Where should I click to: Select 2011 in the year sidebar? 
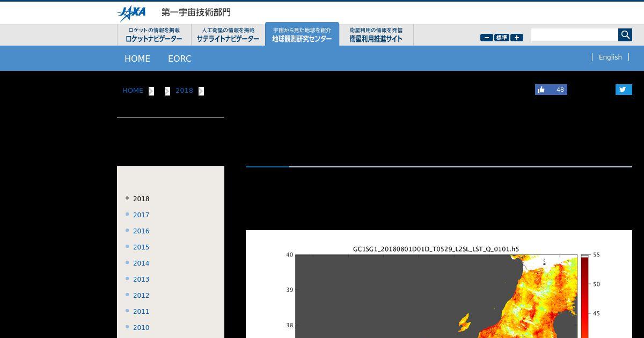point(141,311)
